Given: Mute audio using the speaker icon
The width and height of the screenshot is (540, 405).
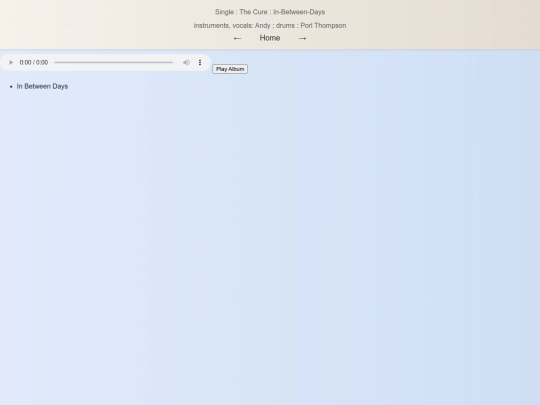Looking at the screenshot, I should click(186, 62).
